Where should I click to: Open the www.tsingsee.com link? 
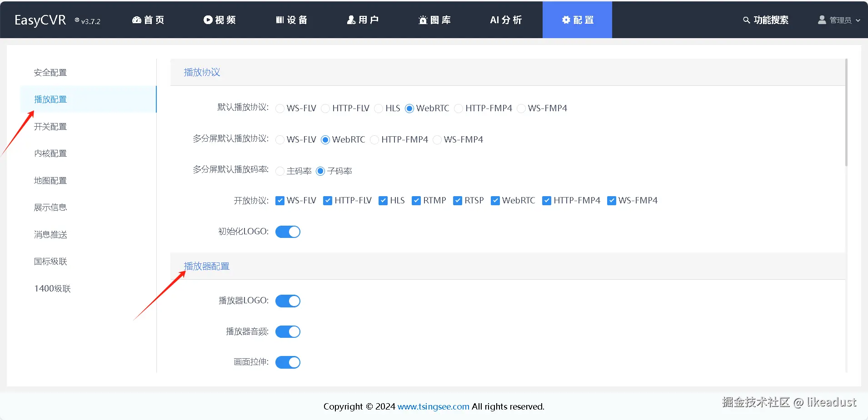coord(433,406)
